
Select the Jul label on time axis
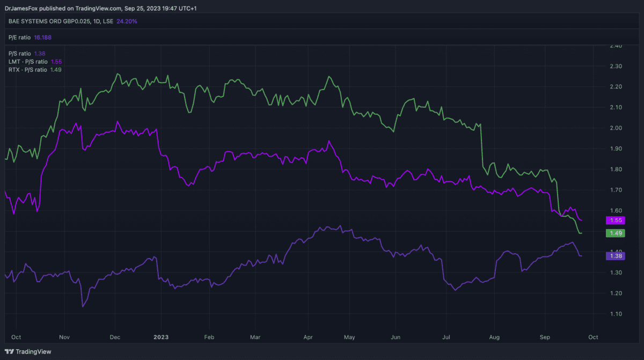445,337
